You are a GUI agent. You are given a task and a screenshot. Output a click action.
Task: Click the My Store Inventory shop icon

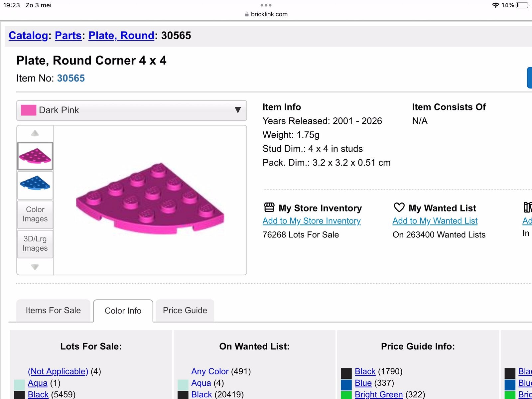[269, 207]
